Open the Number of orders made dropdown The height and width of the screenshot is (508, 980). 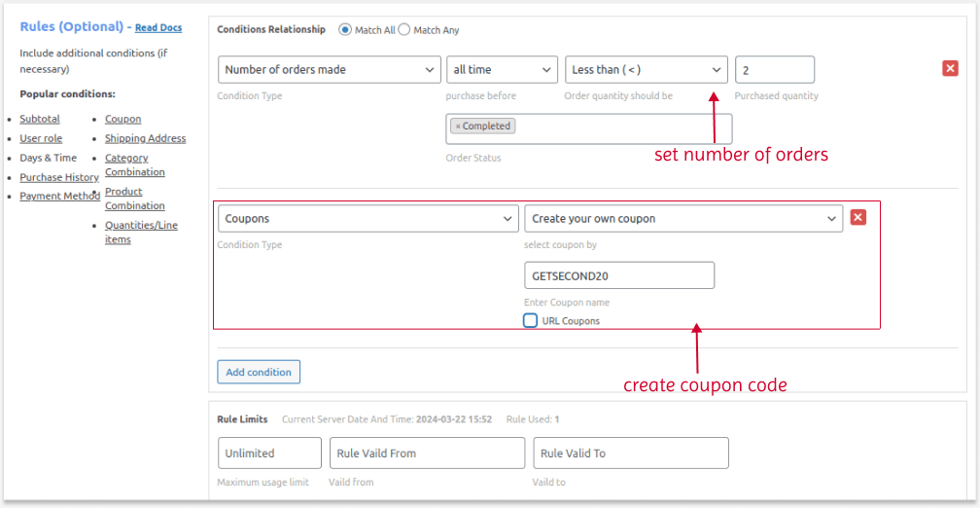330,70
